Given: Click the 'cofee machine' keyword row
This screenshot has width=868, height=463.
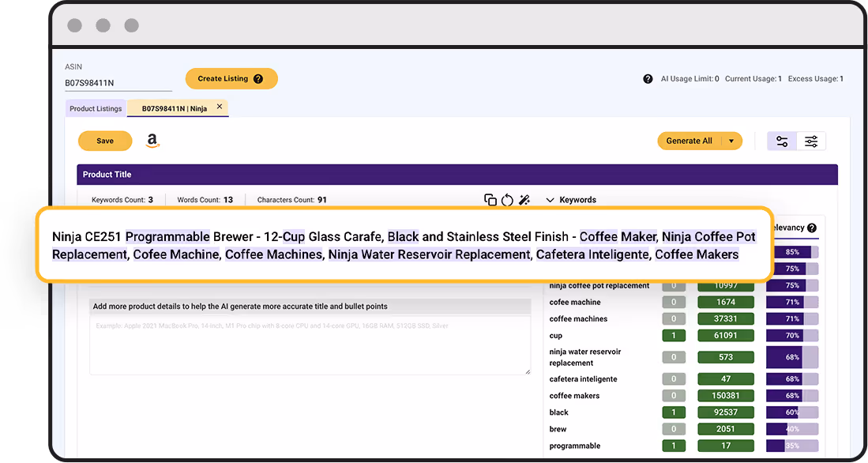Looking at the screenshot, I should point(575,303).
